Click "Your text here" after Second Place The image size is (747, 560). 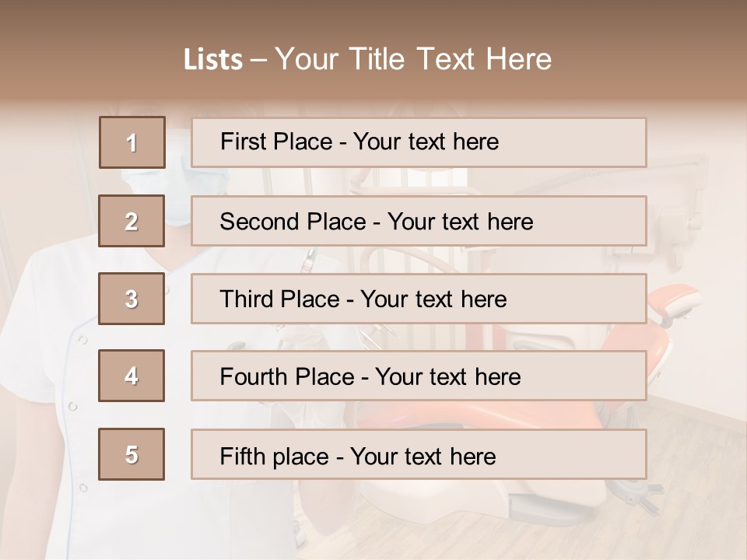click(460, 222)
